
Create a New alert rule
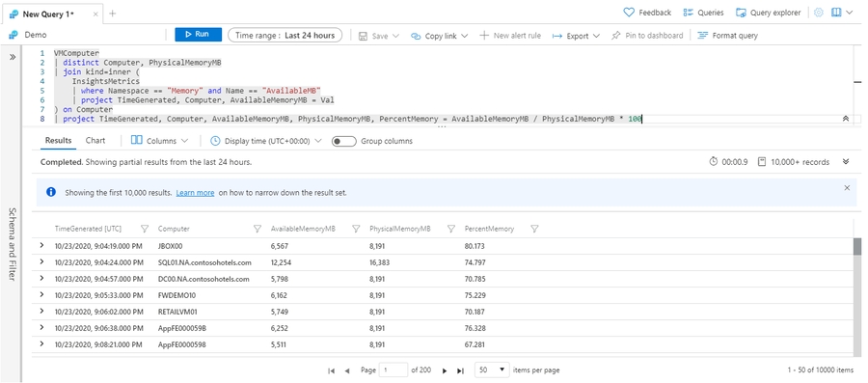point(510,36)
